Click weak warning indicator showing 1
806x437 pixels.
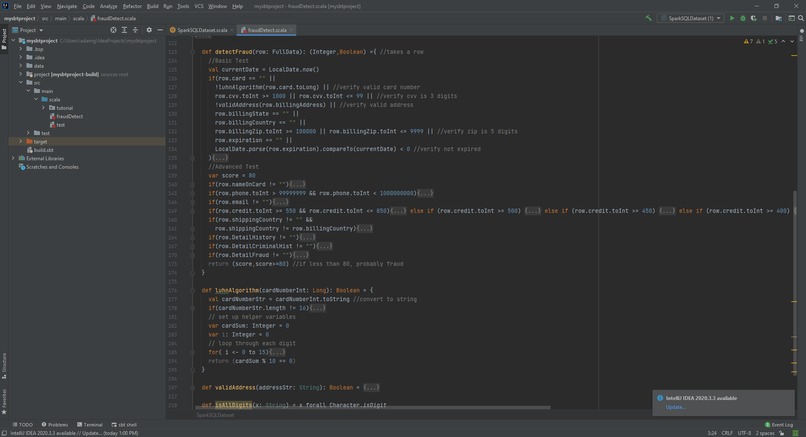coord(760,41)
